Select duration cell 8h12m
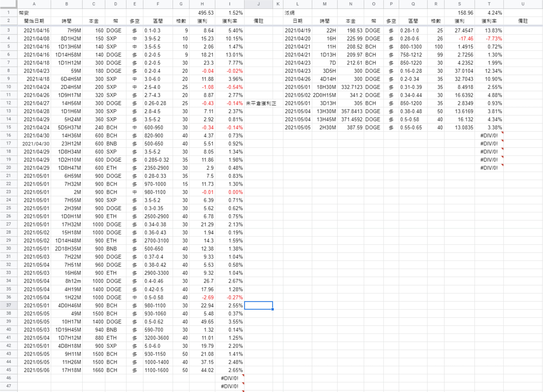 67,281
